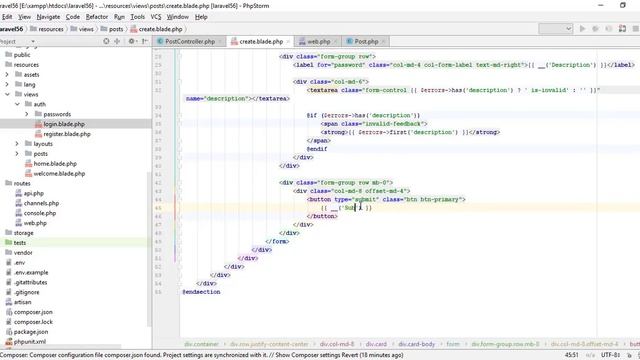Open the Edit menu
The image size is (640, 360).
tap(7, 17)
